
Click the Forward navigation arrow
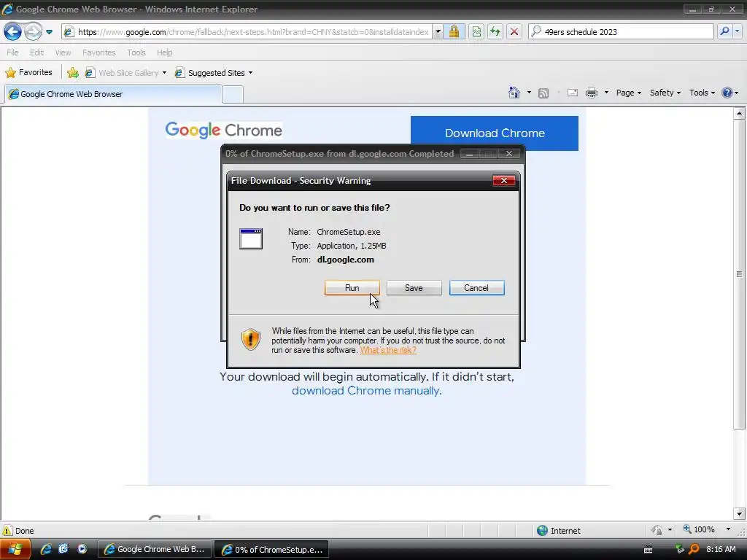click(x=33, y=32)
